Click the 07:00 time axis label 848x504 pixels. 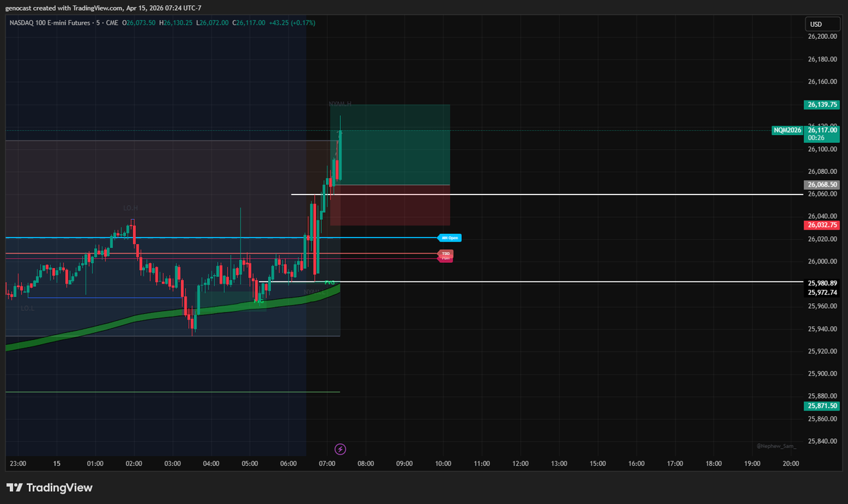tap(327, 464)
